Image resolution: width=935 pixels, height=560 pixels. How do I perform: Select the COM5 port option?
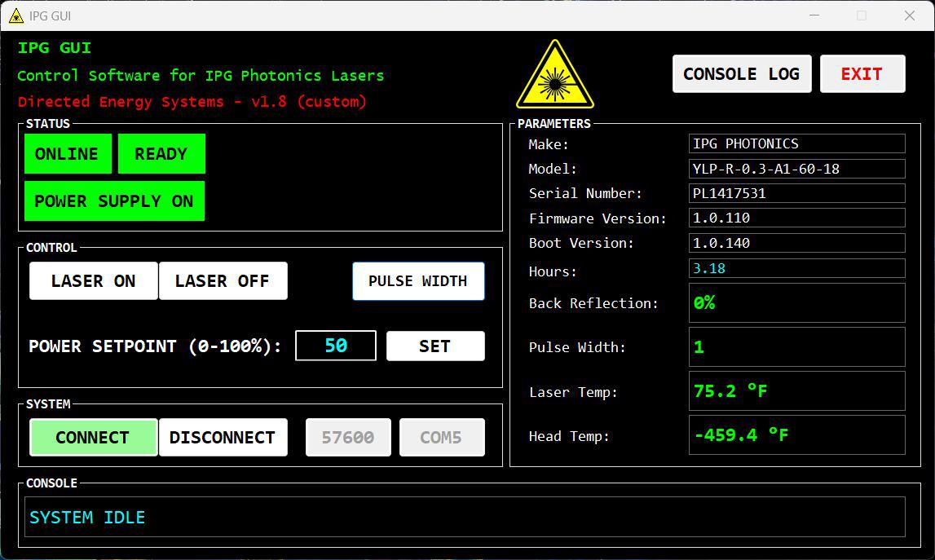(x=441, y=438)
